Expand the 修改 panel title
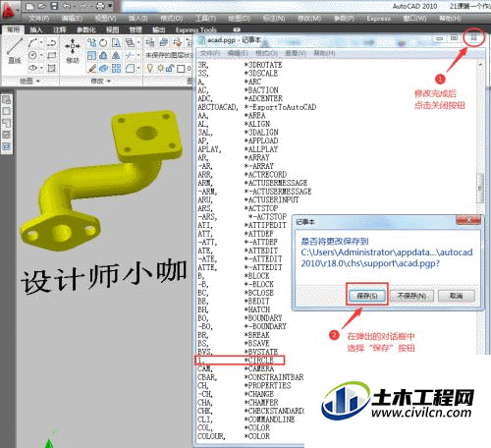491x448 pixels. click(101, 81)
